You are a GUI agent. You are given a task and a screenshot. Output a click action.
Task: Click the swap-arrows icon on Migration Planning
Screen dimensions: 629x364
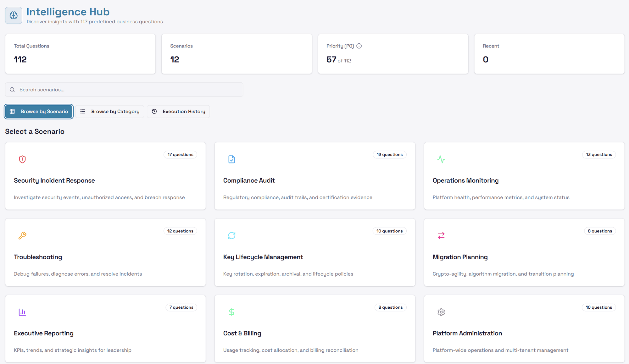pos(441,235)
